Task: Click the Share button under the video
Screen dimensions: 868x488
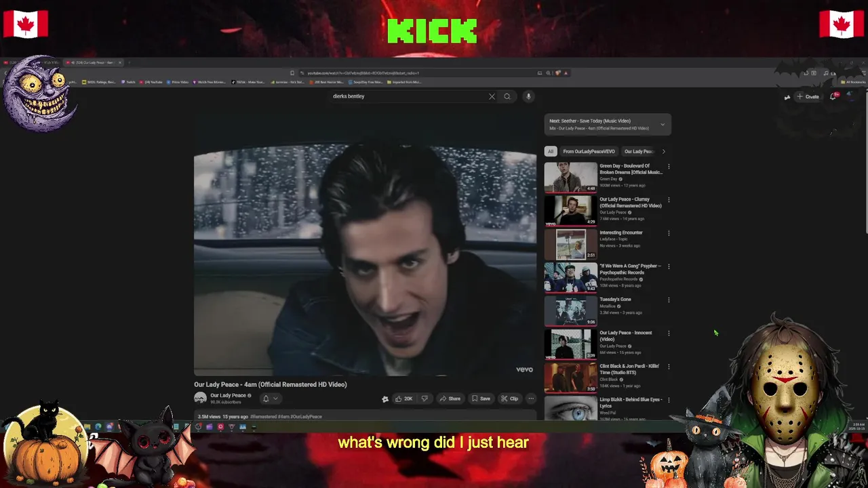Action: (x=450, y=399)
